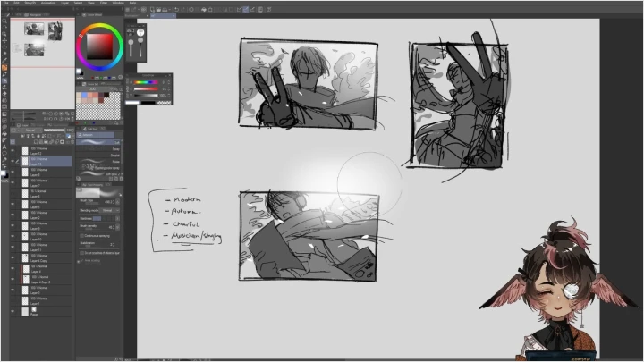This screenshot has width=644, height=362.
Task: Open the Layer menu
Action: tap(64, 3)
